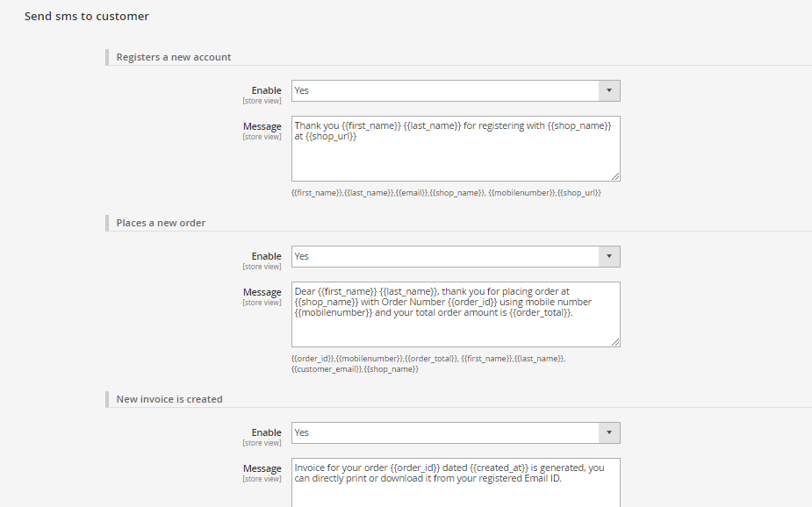The image size is (812, 507).
Task: Click variable hints below new order message box
Action: tap(428, 363)
